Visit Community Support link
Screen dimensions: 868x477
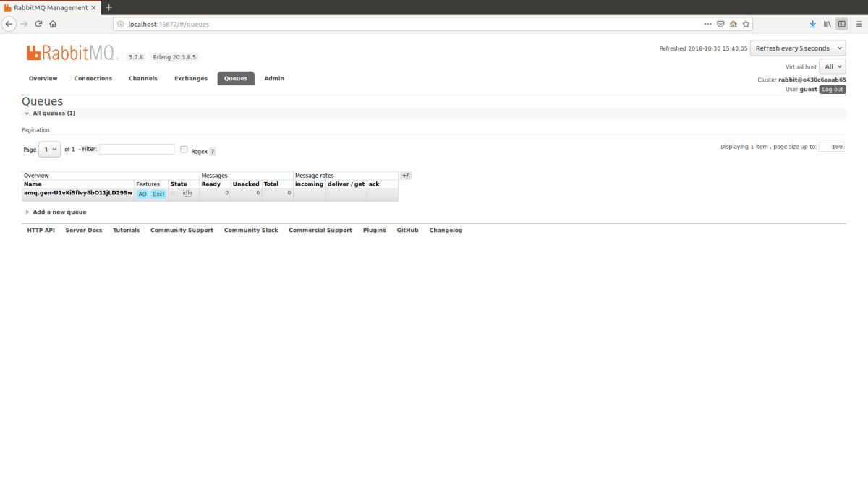coord(182,231)
